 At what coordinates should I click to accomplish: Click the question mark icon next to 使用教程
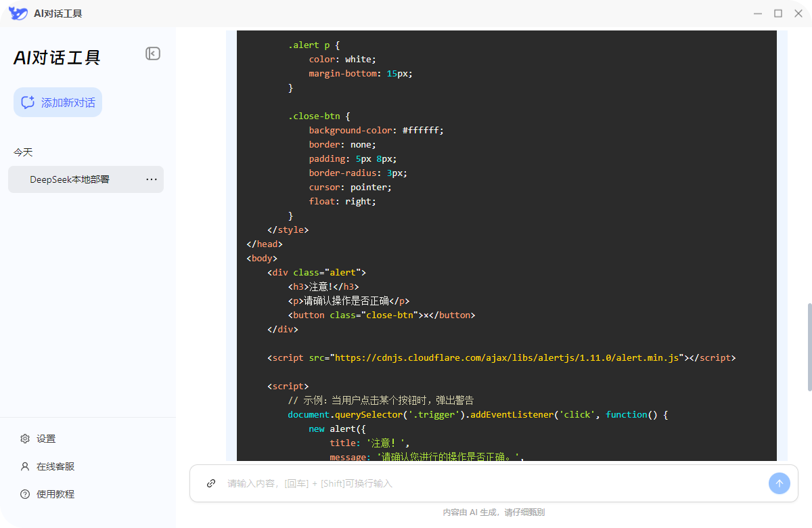[x=25, y=494]
